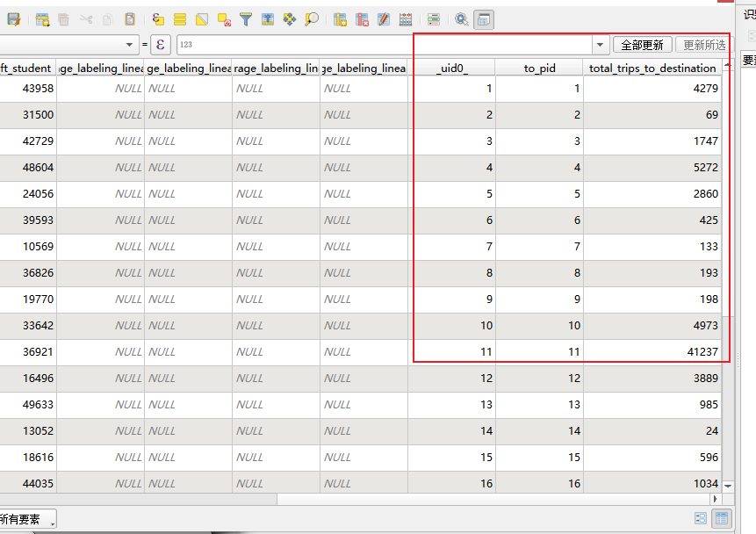Select the trips cell 2860
Image resolution: width=756 pixels, height=534 pixels.
652,194
